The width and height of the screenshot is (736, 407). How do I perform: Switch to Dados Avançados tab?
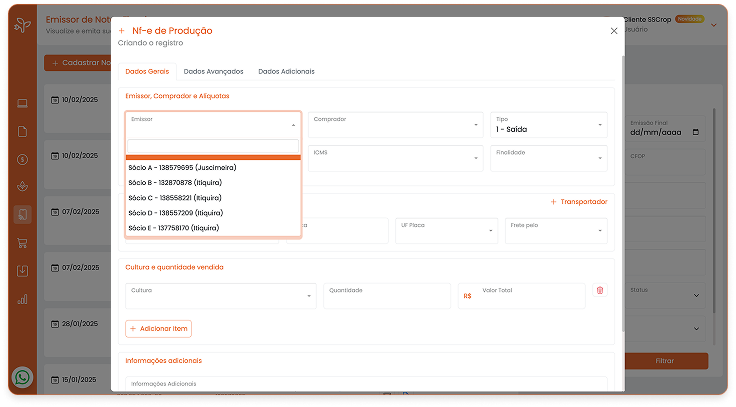point(213,72)
